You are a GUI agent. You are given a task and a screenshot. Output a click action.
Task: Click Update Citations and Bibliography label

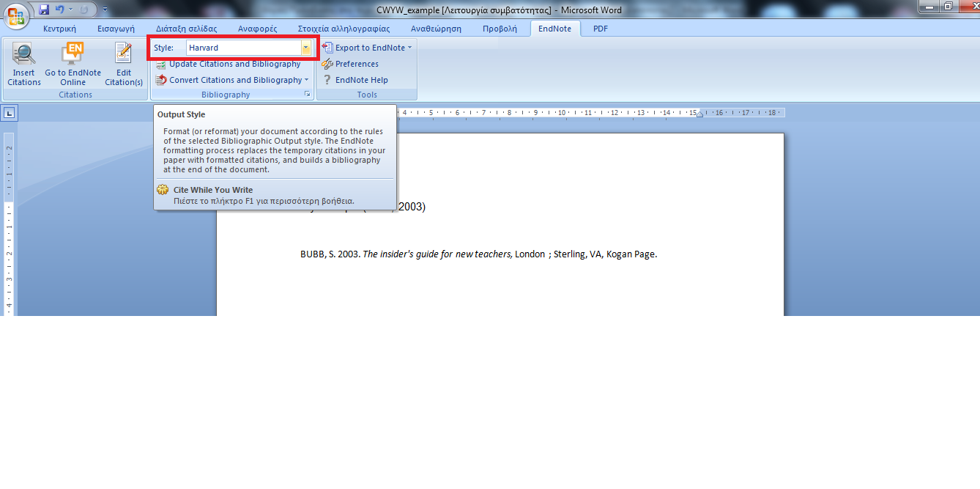235,64
